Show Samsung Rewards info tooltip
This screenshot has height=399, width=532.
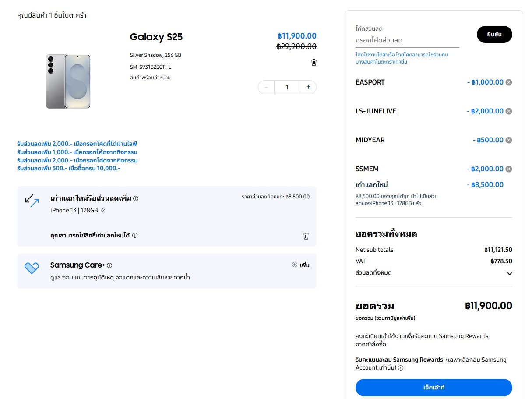[401, 368]
